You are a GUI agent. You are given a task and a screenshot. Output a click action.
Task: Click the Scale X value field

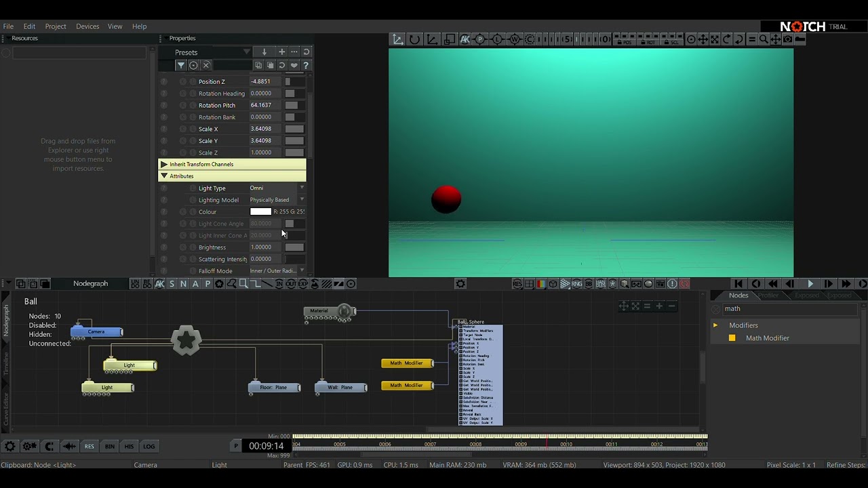265,129
